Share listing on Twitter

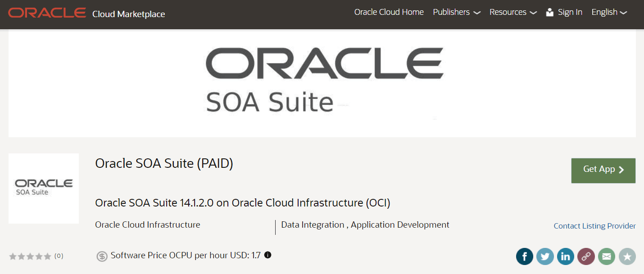point(545,256)
